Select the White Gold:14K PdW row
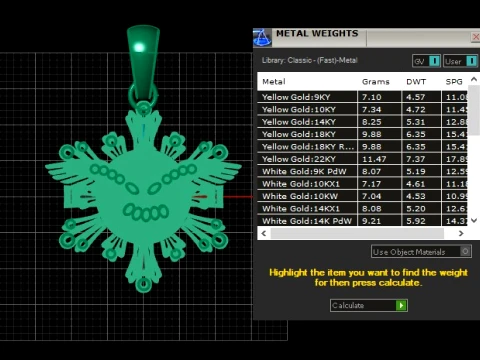 pos(362,220)
